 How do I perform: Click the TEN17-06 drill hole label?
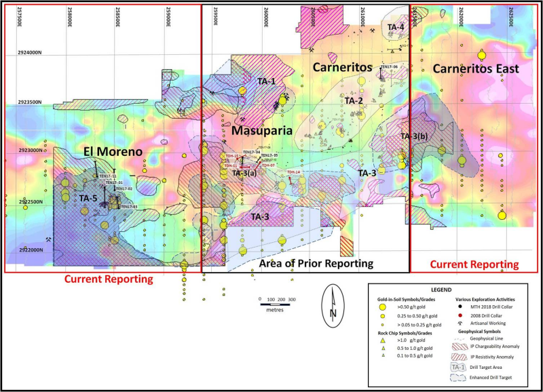click(x=389, y=66)
